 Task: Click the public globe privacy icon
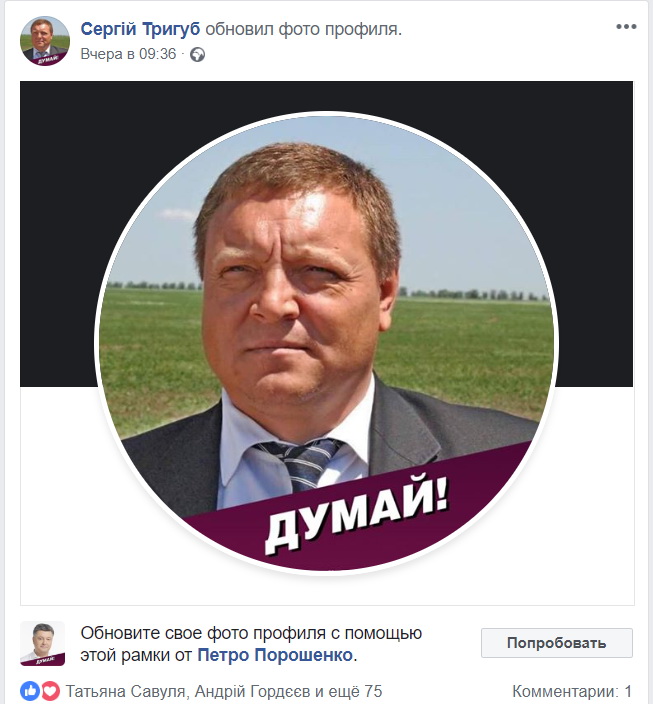(x=197, y=55)
